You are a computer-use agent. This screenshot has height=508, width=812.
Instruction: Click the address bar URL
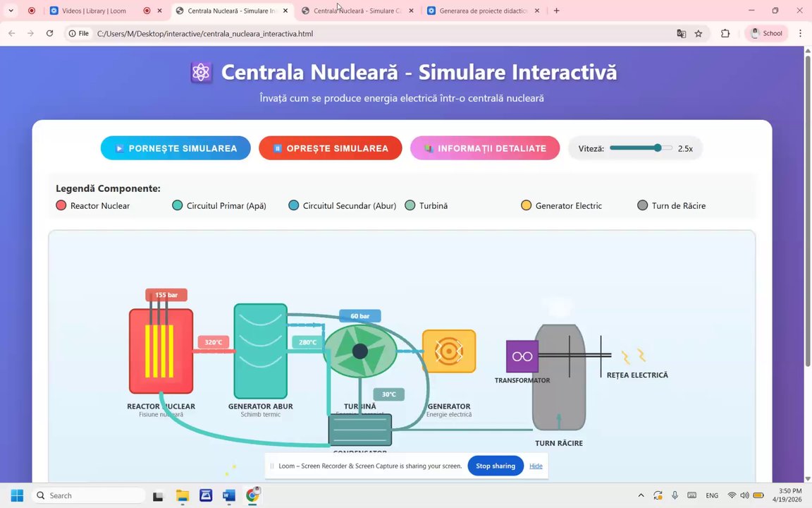point(205,34)
